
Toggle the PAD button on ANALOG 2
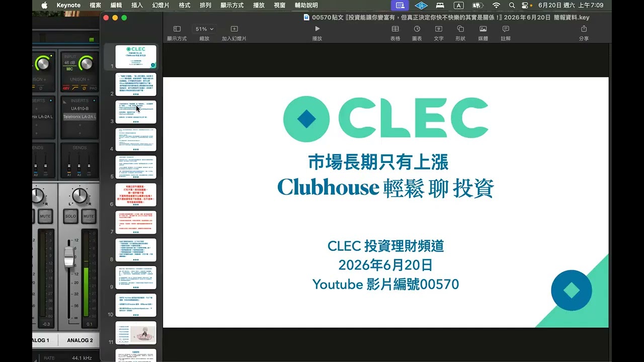coord(93,88)
